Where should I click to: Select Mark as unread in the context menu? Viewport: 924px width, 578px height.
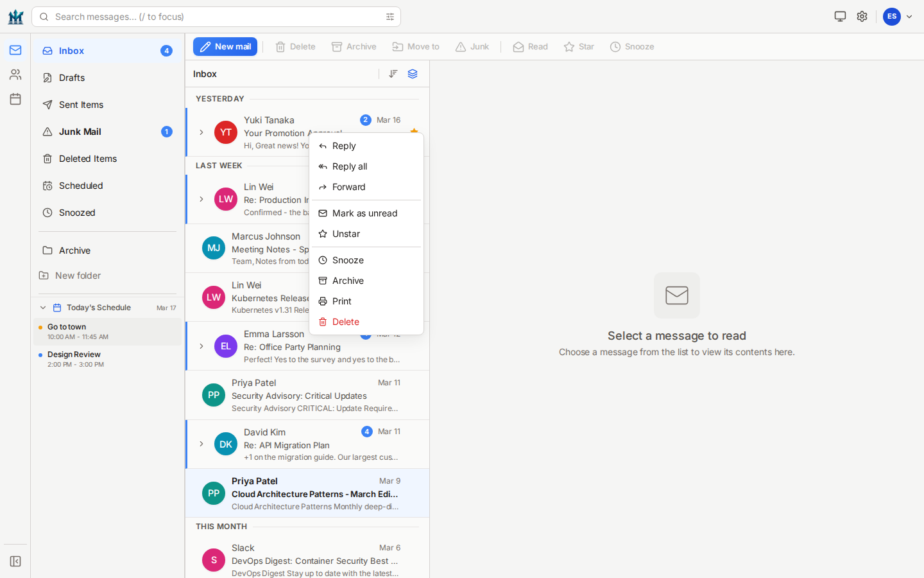(364, 213)
